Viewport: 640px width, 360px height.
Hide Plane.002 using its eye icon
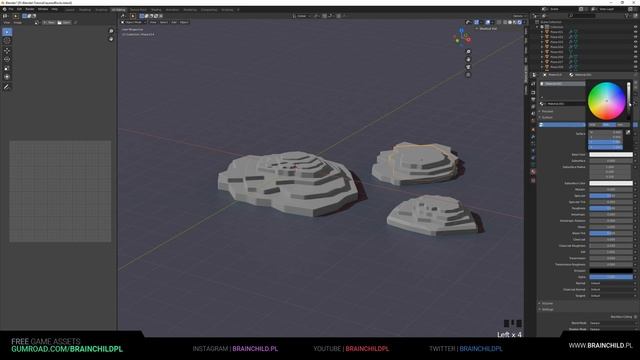636,37
